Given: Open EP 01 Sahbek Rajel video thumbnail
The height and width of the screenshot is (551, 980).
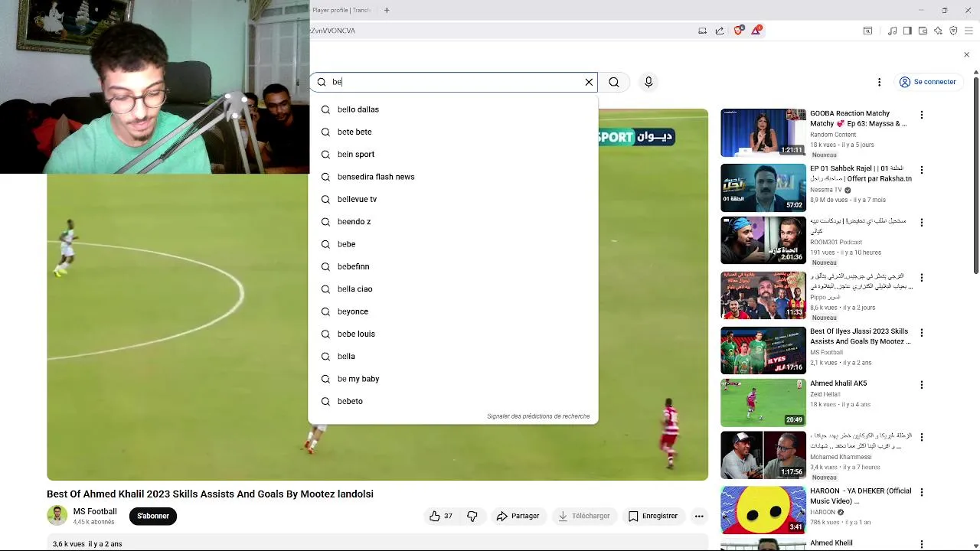Looking at the screenshot, I should pos(763,187).
